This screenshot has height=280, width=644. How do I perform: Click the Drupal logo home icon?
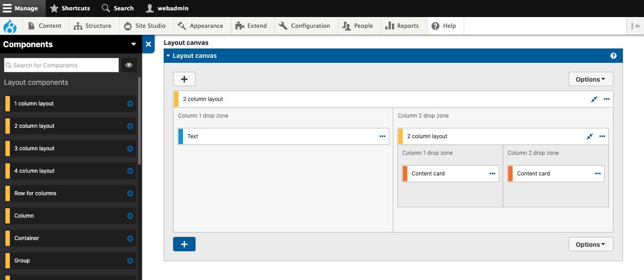click(x=9, y=26)
